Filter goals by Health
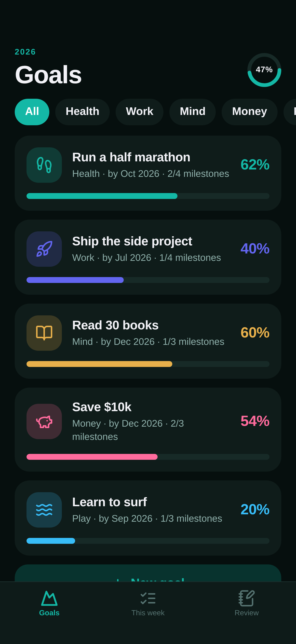The height and width of the screenshot is (644, 296). (82, 112)
